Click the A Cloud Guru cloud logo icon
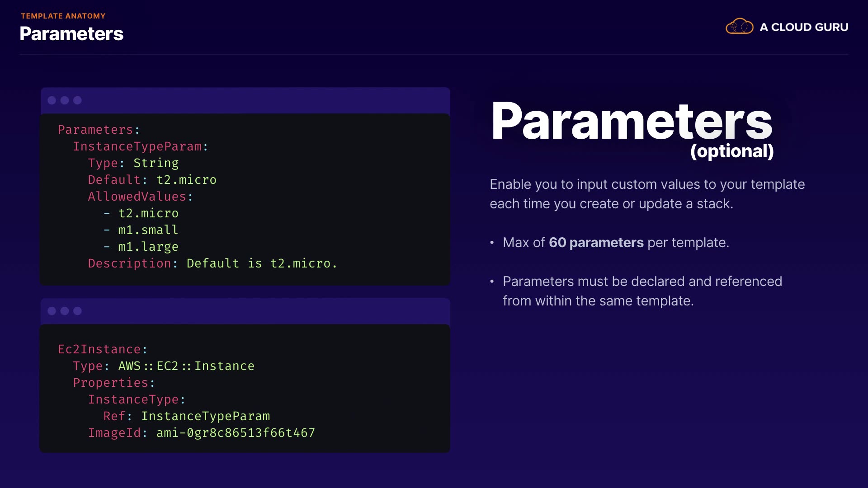This screenshot has height=488, width=868. pyautogui.click(x=739, y=27)
